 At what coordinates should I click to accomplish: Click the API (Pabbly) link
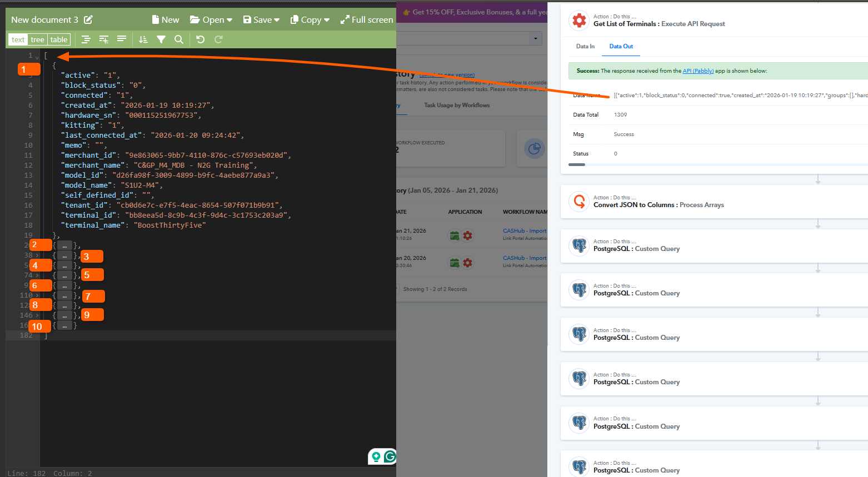(x=698, y=71)
